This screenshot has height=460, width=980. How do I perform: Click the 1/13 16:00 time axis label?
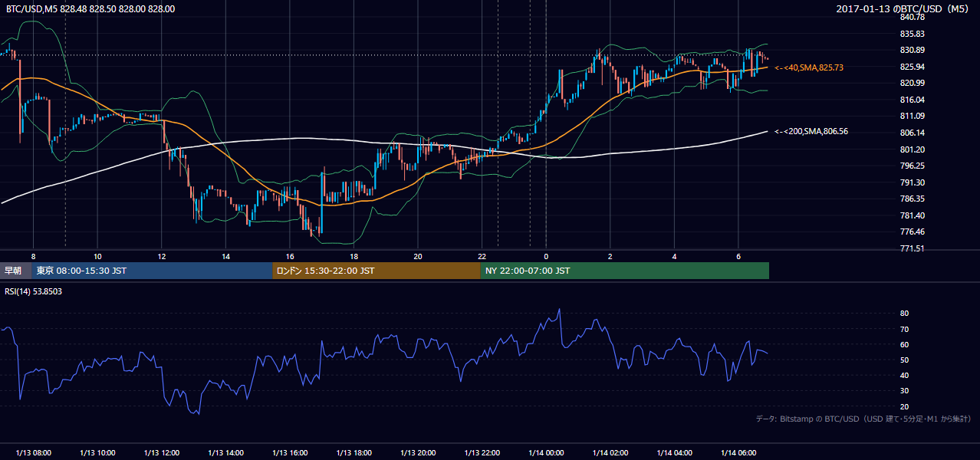290,453
